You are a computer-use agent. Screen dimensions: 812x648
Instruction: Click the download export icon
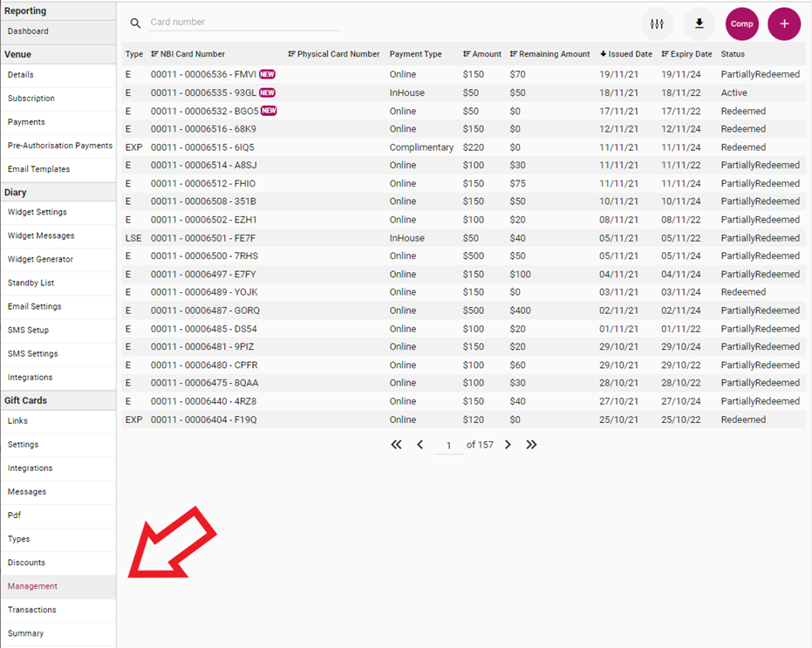click(699, 24)
